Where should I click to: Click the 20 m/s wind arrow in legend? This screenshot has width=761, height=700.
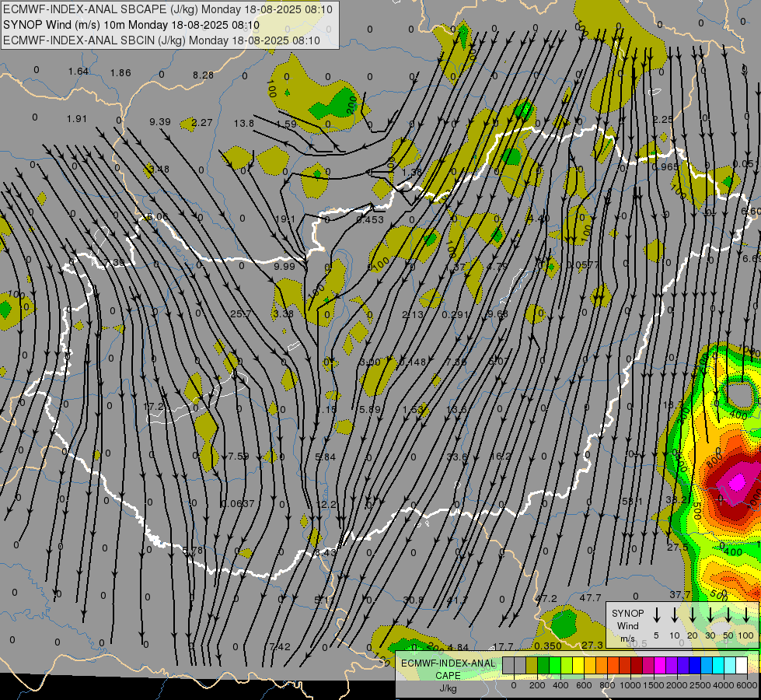pyautogui.click(x=693, y=615)
